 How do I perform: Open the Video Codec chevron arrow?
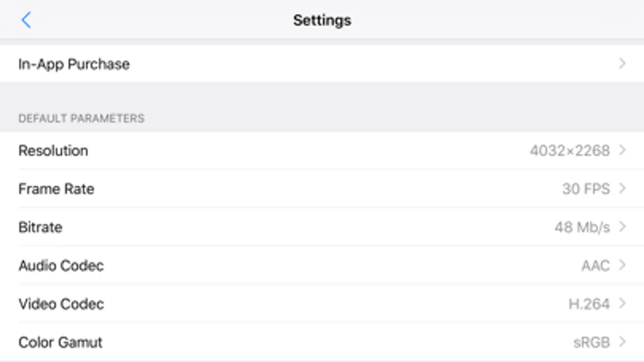[622, 303]
